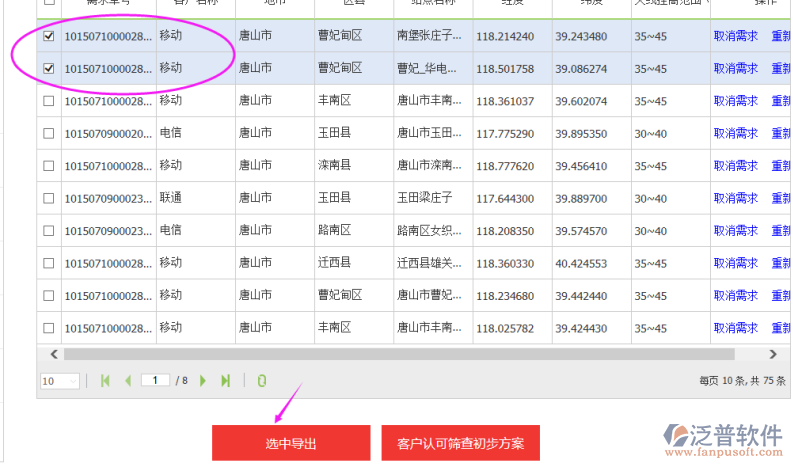Select the 迁西县雄关 row's checkbox
The width and height of the screenshot is (793, 468).
coord(49,263)
